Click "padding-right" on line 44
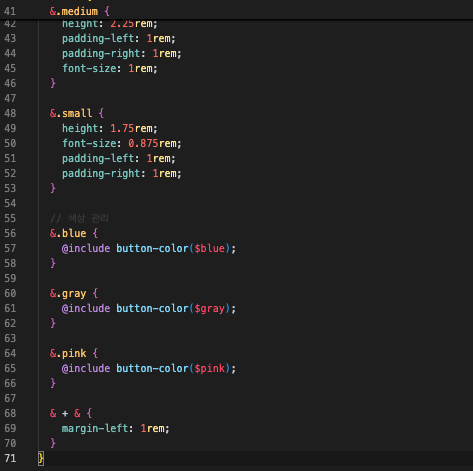Screen dimensions: 473x471 pos(101,54)
